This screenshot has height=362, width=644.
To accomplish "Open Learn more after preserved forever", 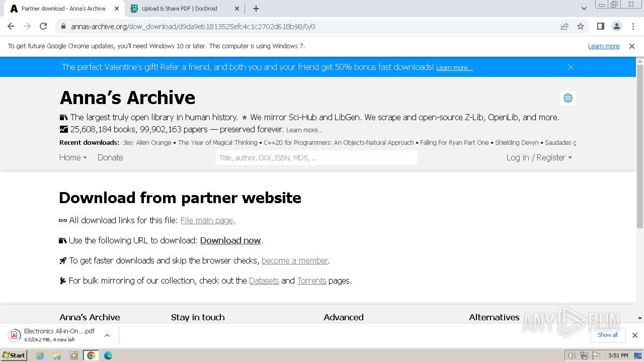I will pos(304,130).
